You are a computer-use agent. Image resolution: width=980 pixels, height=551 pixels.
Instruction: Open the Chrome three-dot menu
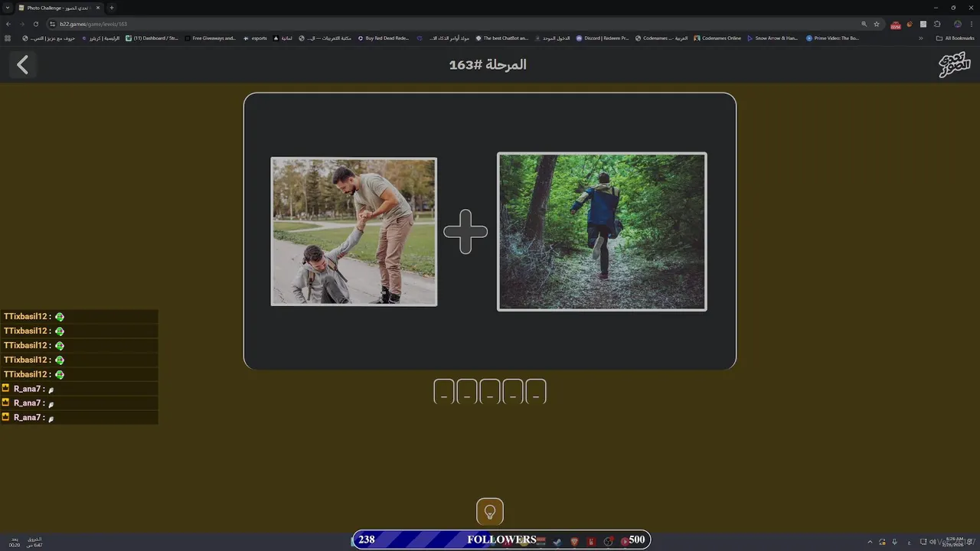pos(972,24)
